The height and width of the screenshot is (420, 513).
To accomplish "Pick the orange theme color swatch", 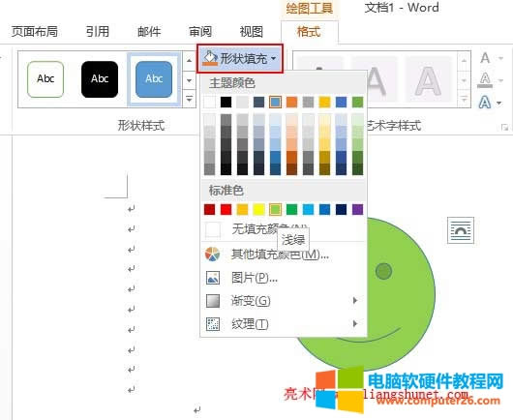I will point(292,102).
